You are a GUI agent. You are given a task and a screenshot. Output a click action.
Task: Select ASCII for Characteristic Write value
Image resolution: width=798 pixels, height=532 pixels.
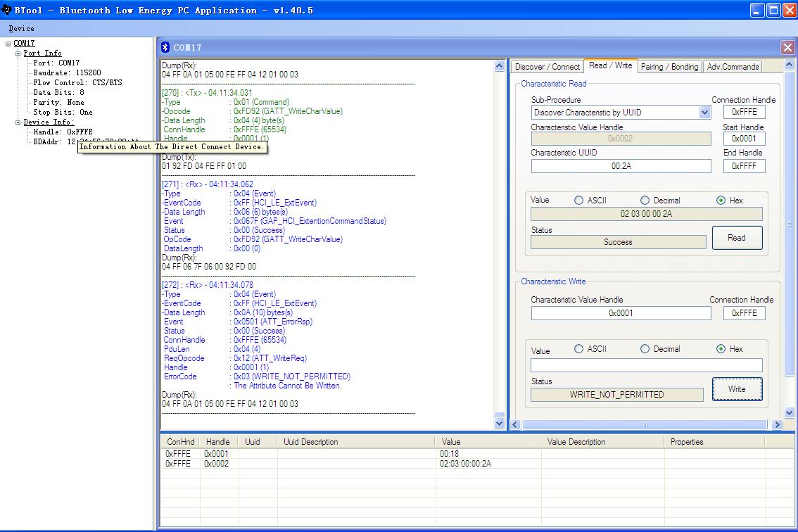click(x=578, y=349)
